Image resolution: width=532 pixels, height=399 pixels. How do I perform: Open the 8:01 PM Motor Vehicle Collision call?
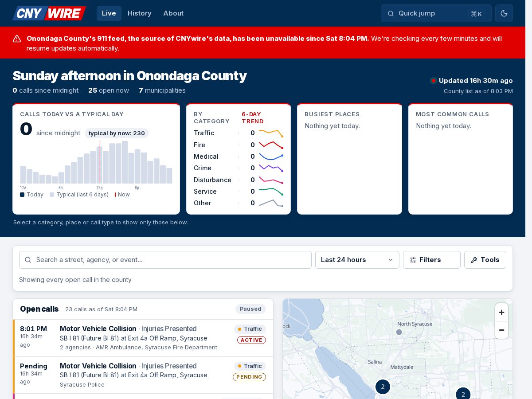coord(143,338)
